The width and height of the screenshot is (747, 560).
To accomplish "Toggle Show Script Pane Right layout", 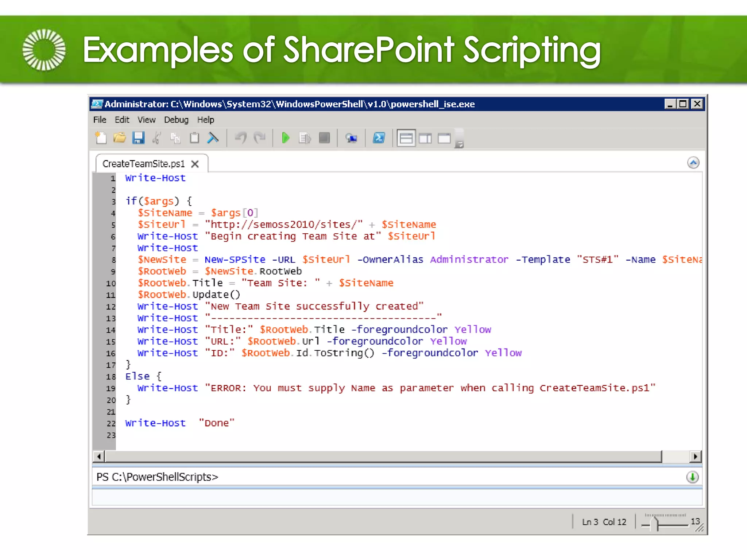I will [x=425, y=139].
